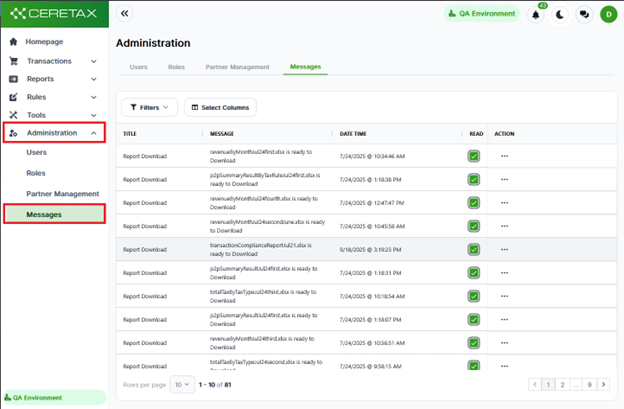624x409 pixels.
Task: Click the Select Columns button
Action: (x=220, y=107)
